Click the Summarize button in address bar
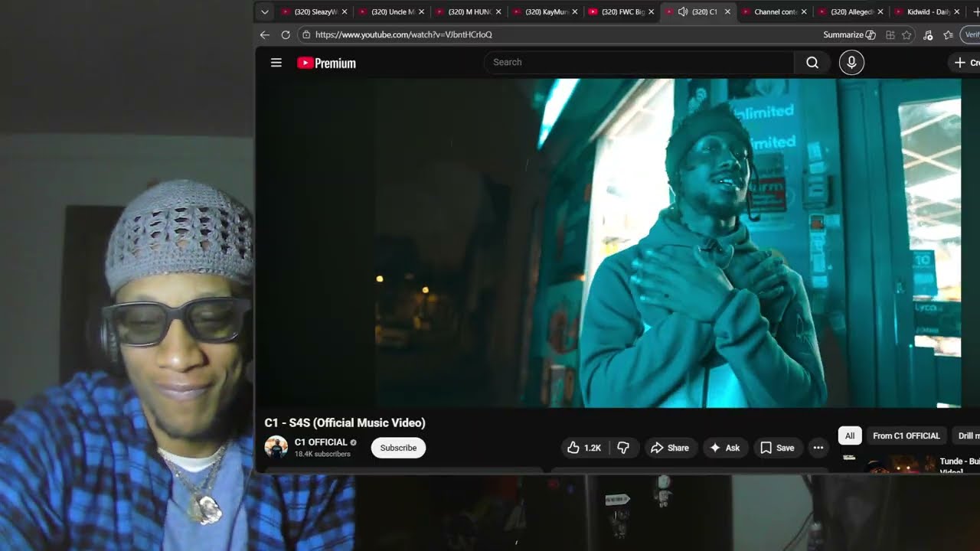Screen dimensions: 980x551 [849, 34]
